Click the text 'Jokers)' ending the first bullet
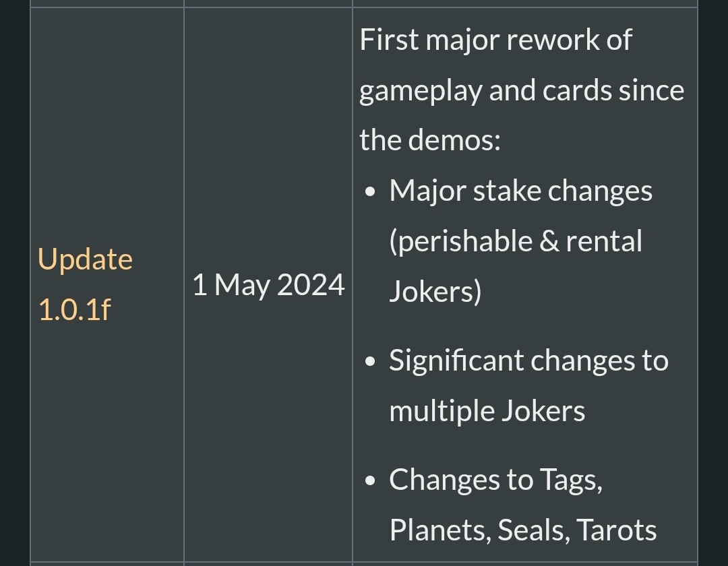Viewport: 728px width, 566px height. tap(435, 291)
